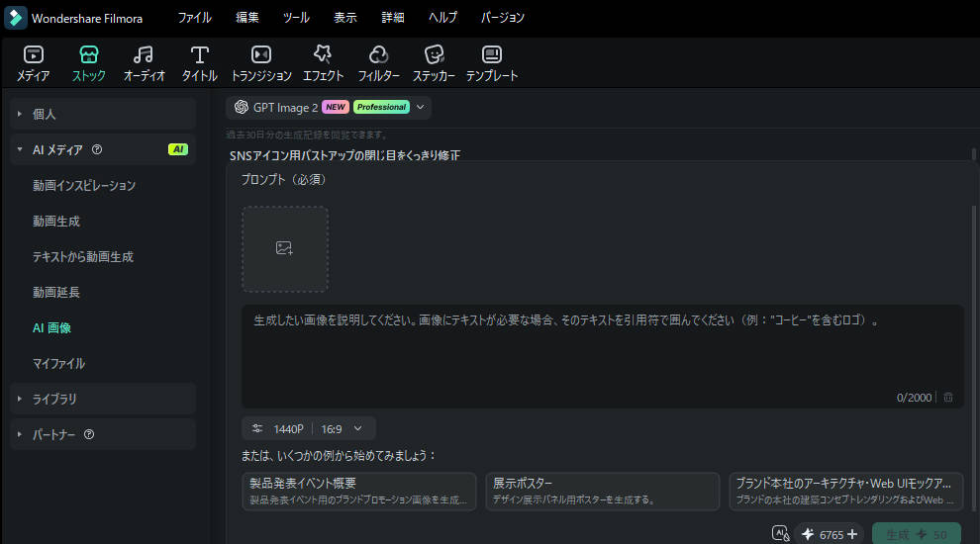This screenshot has width=980, height=544.
Task: Select テキストから動画生成 in sidebar
Action: click(x=82, y=257)
